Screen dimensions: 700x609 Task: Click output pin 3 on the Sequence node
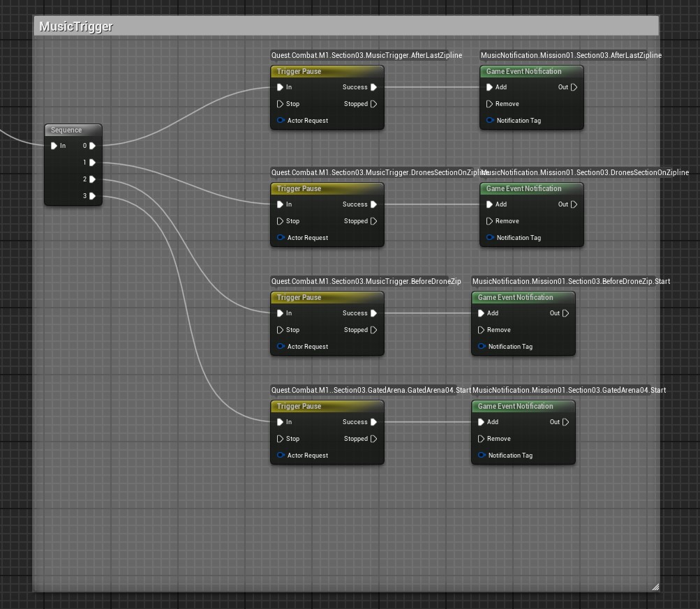pyautogui.click(x=92, y=196)
